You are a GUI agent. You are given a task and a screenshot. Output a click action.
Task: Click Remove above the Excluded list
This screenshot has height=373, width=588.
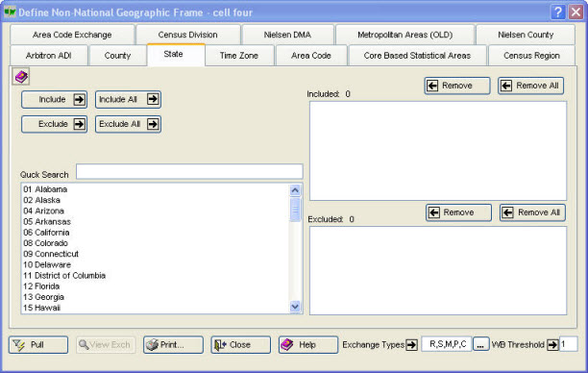[458, 212]
